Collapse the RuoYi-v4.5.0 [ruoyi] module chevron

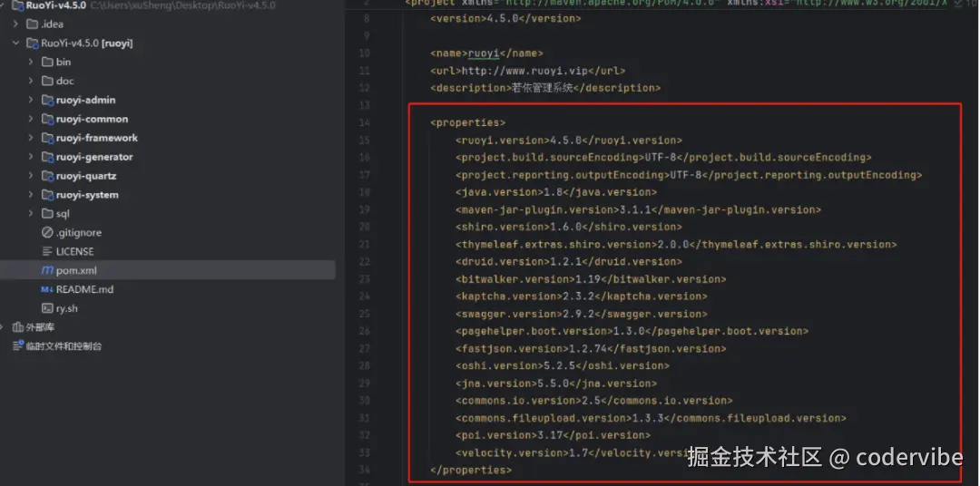15,44
